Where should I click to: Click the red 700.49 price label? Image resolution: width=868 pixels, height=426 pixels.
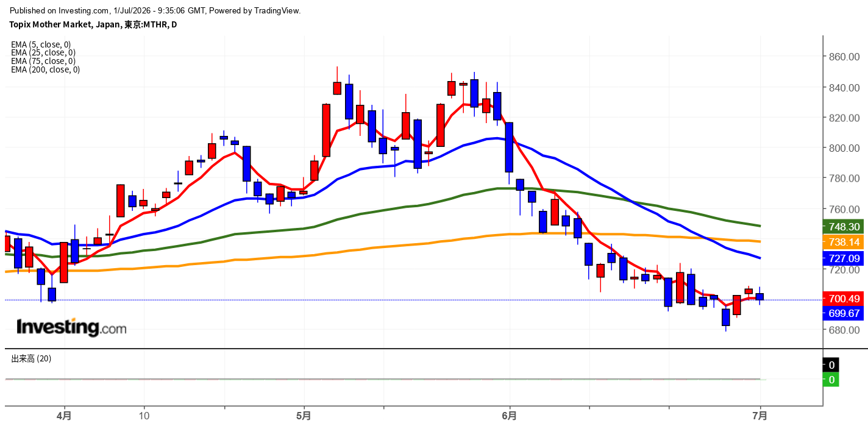844,299
